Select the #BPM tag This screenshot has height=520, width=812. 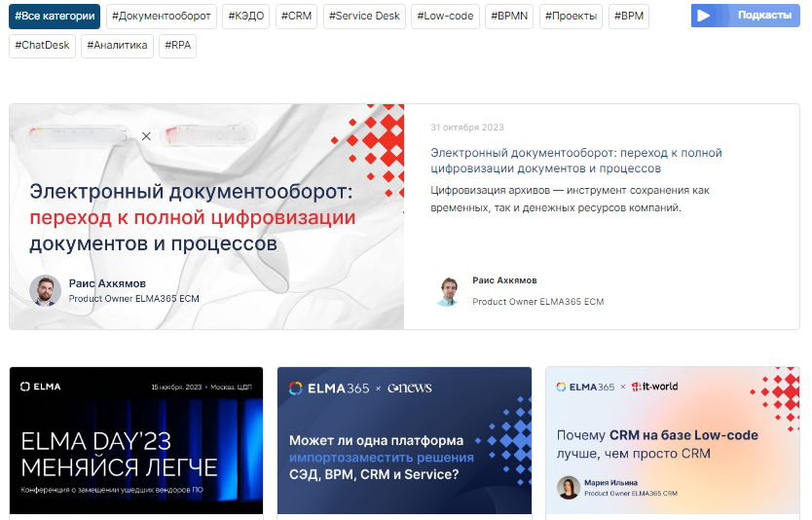pos(629,16)
